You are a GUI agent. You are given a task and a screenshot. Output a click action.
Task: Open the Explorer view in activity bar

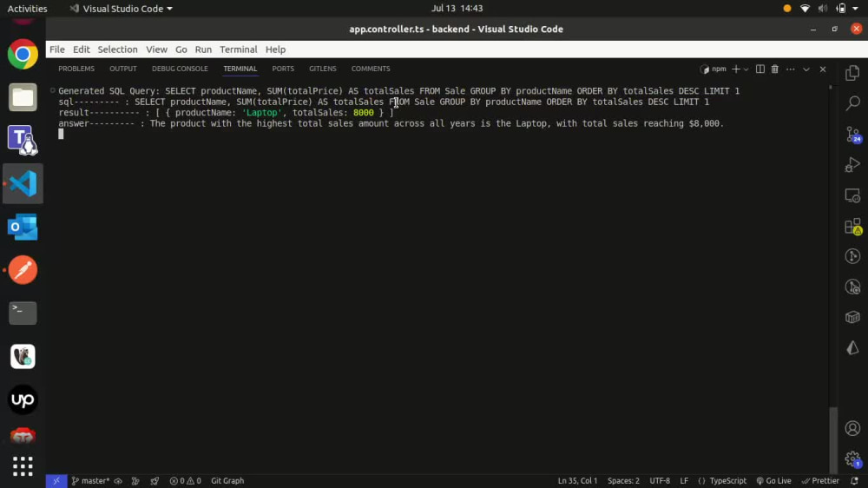[x=852, y=73]
